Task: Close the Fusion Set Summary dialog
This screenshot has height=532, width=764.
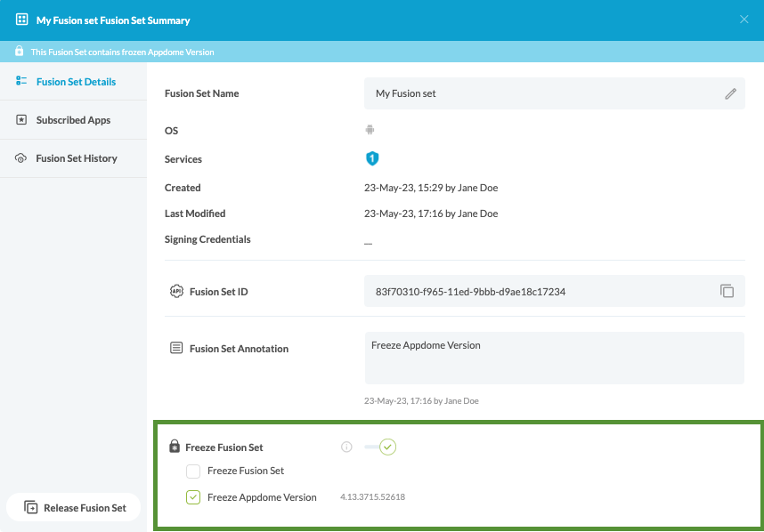Action: click(744, 20)
